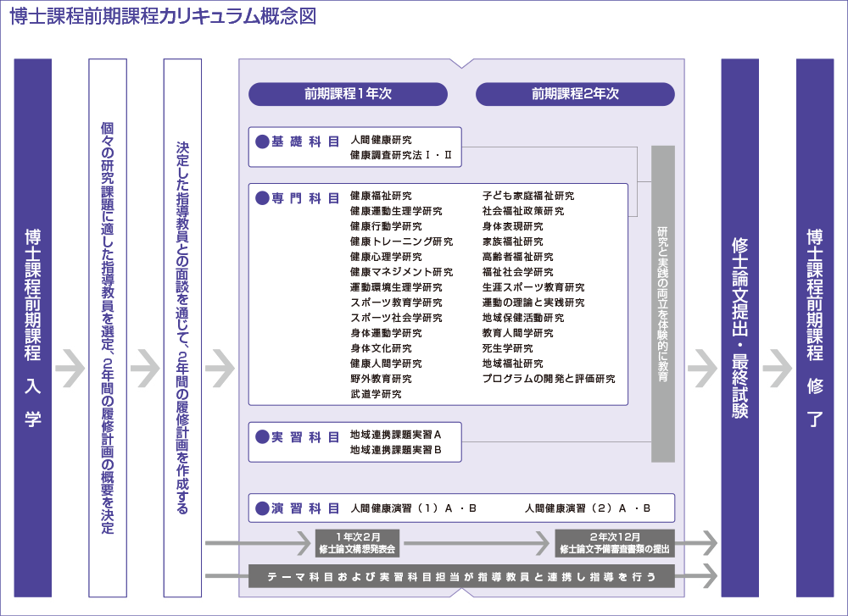Select the 前期課程2年次 header pill

coord(575,94)
